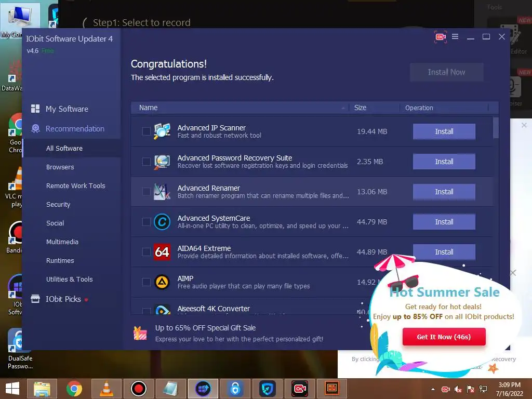Click the muted volume tray icon
This screenshot has width=532, height=399.
click(458, 389)
